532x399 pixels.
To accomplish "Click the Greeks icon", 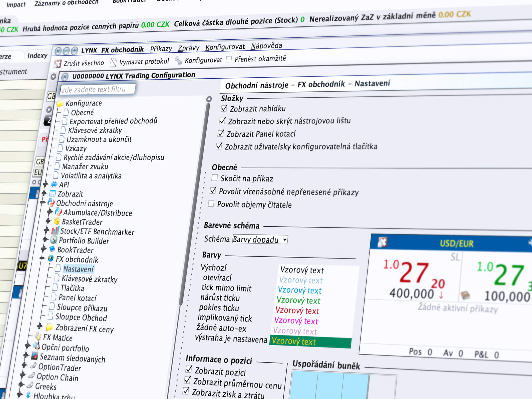I will coord(30,385).
